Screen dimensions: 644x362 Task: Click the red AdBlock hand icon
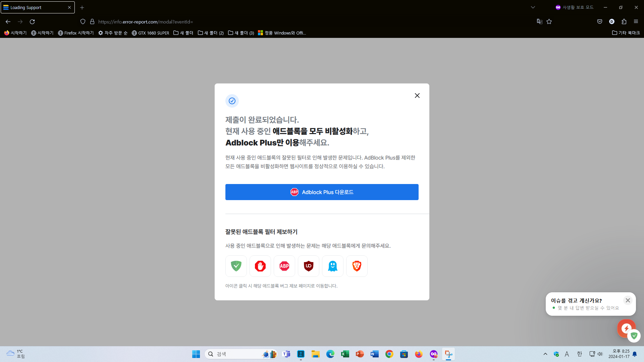click(260, 266)
